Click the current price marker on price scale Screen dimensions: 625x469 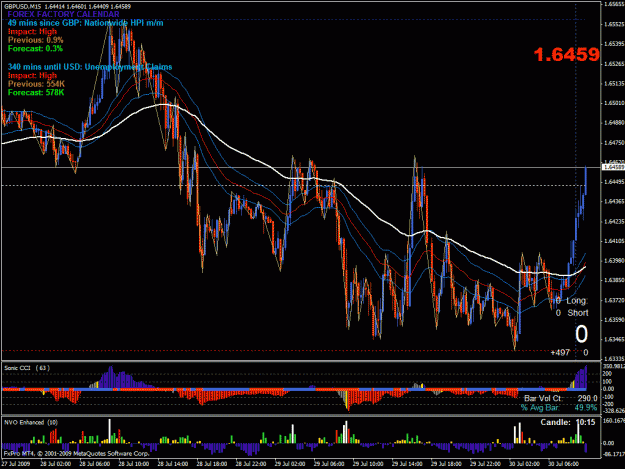pyautogui.click(x=613, y=167)
